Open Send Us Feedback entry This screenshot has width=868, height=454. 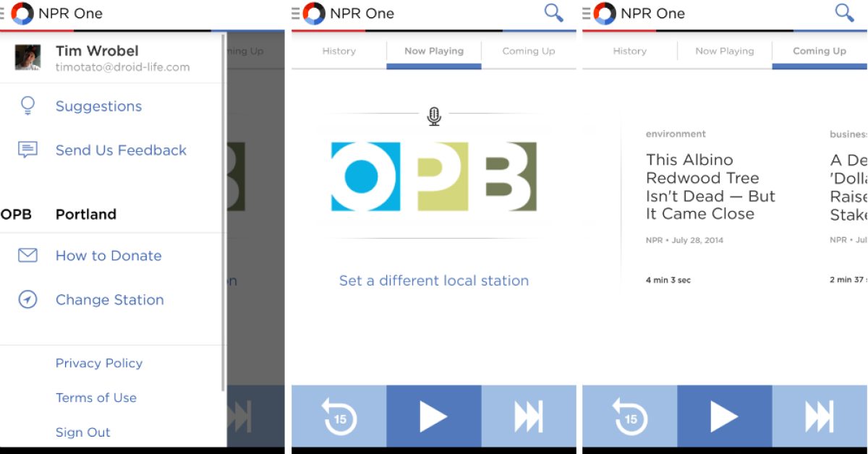121,150
